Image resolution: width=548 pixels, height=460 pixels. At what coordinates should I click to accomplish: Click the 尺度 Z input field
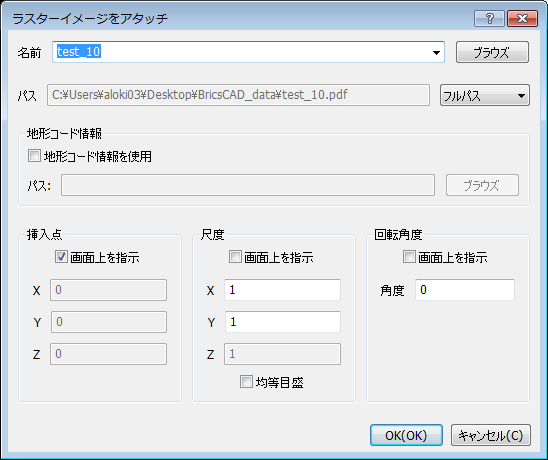(x=282, y=354)
